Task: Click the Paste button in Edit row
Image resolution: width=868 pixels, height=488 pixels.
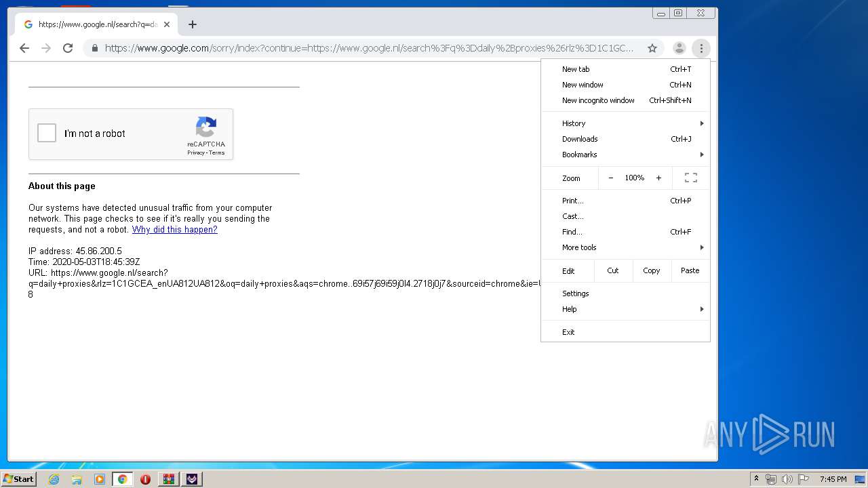Action: click(690, 270)
